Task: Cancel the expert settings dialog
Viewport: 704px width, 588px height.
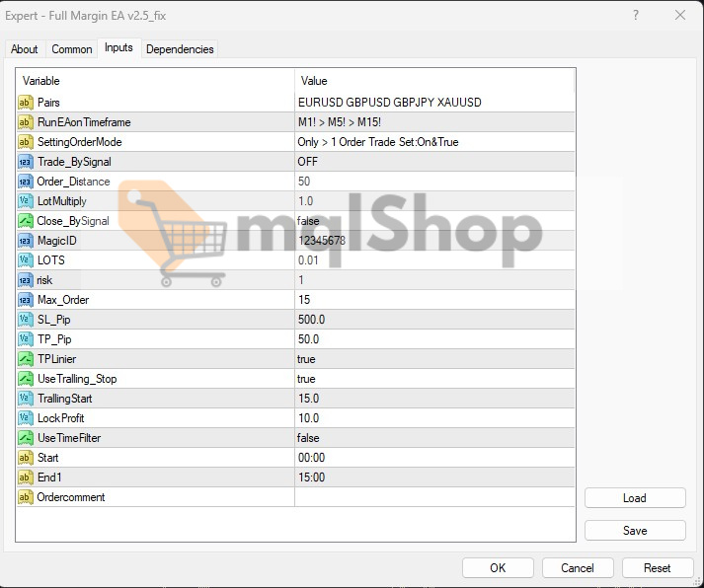Action: tap(578, 568)
